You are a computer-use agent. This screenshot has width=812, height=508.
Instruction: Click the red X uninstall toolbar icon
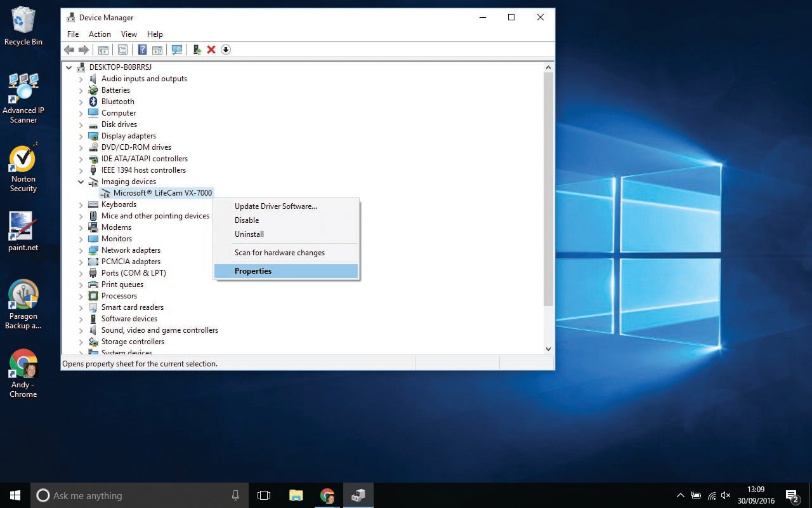(211, 50)
